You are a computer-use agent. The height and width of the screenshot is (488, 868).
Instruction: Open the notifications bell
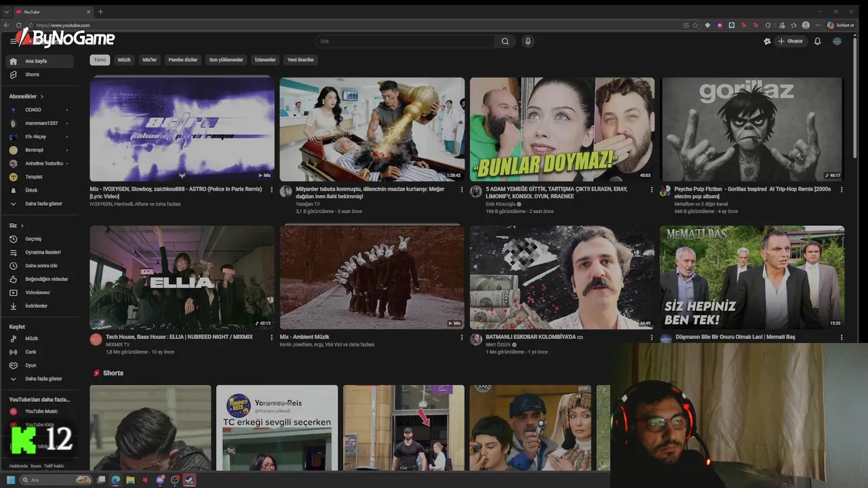[x=817, y=41]
